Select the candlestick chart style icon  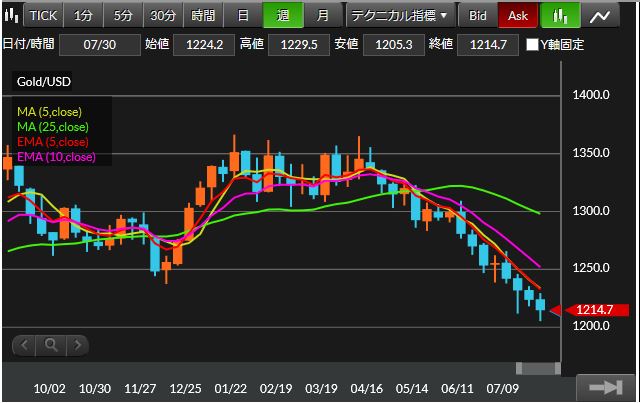560,16
